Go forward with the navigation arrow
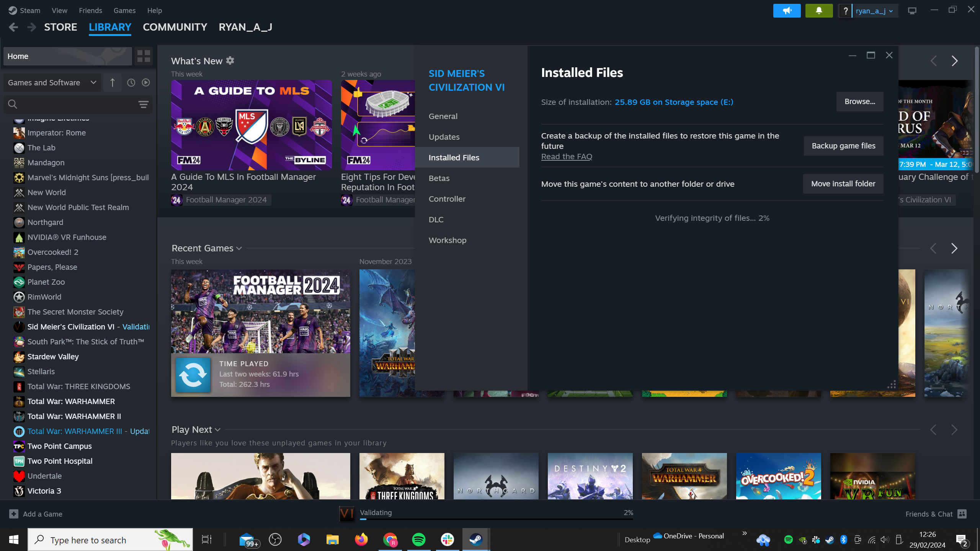Screen dimensions: 980x551 point(32,27)
